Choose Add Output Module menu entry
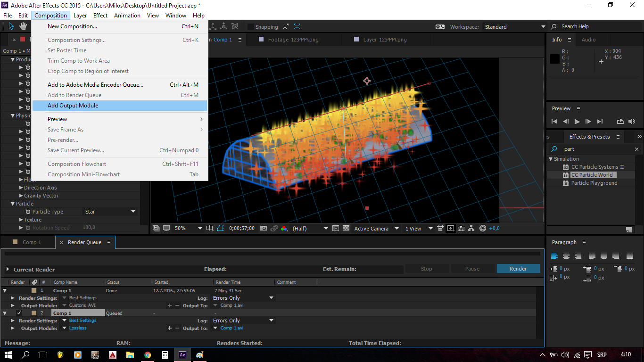 coord(120,106)
